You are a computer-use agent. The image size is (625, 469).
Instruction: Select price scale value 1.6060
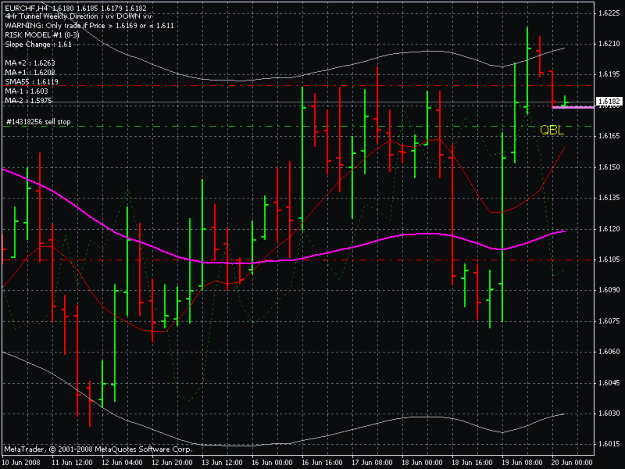pyautogui.click(x=609, y=351)
